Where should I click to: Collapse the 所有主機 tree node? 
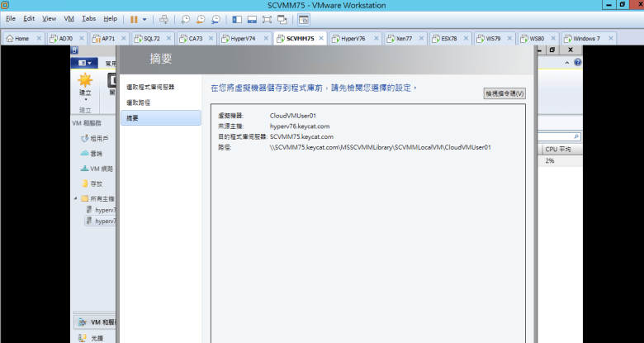(76, 198)
